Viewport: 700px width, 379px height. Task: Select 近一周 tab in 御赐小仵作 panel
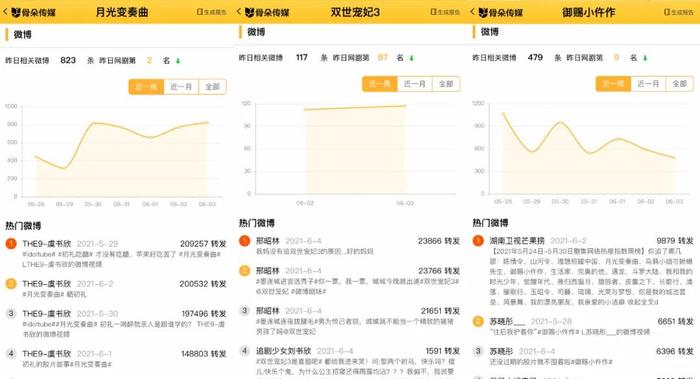point(613,84)
